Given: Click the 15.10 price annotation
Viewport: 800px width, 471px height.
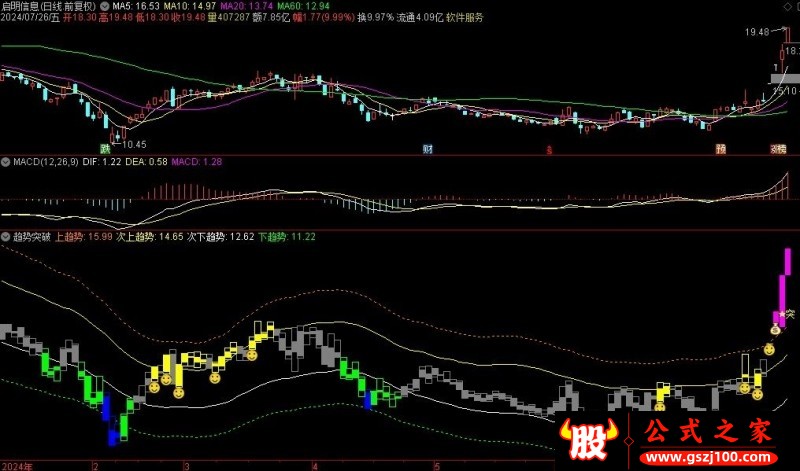Looking at the screenshot, I should (785, 91).
